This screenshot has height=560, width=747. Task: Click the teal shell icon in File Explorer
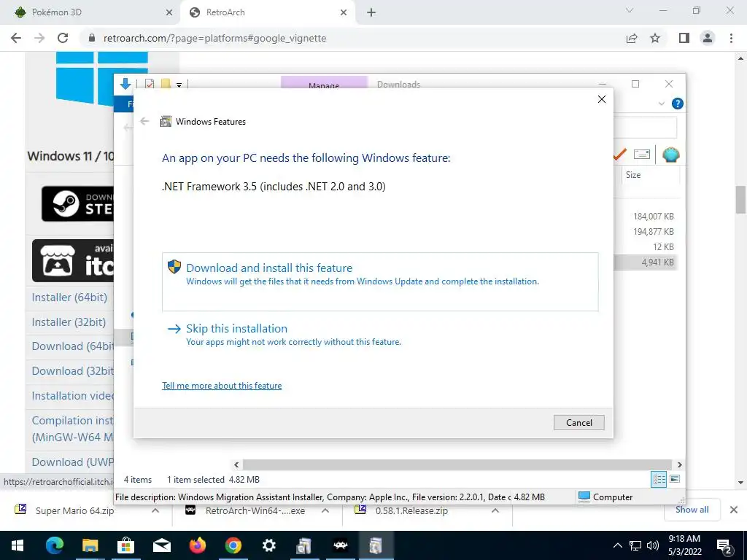click(671, 155)
